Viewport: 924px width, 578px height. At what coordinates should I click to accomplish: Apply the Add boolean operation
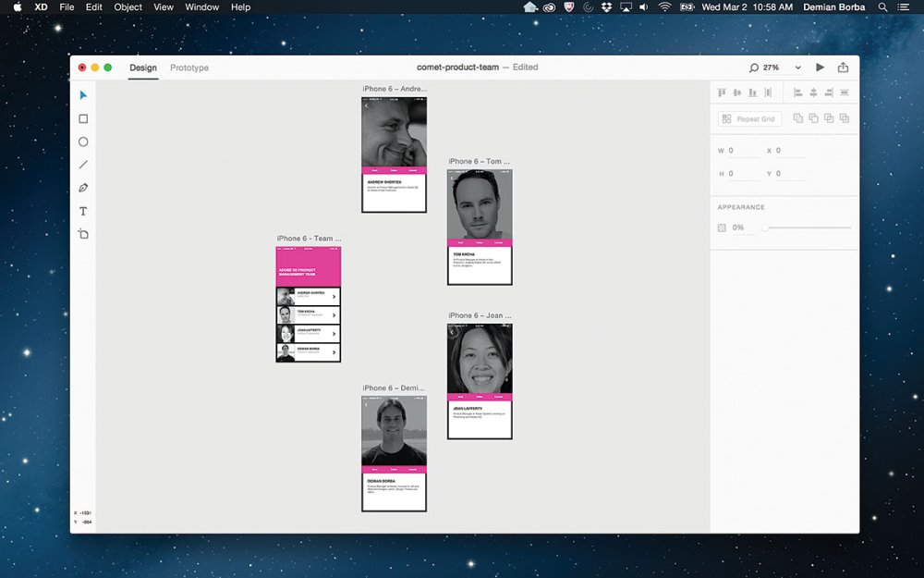coord(798,118)
